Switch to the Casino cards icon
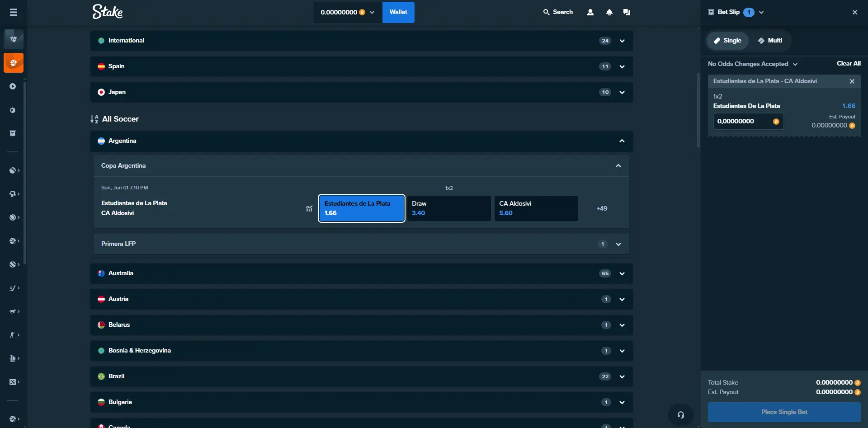 click(x=14, y=39)
